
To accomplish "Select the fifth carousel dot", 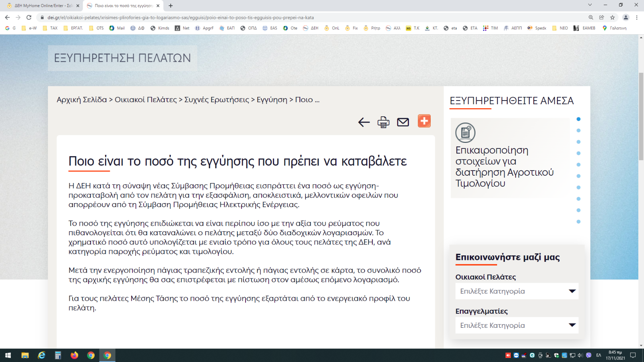I will click(x=578, y=165).
